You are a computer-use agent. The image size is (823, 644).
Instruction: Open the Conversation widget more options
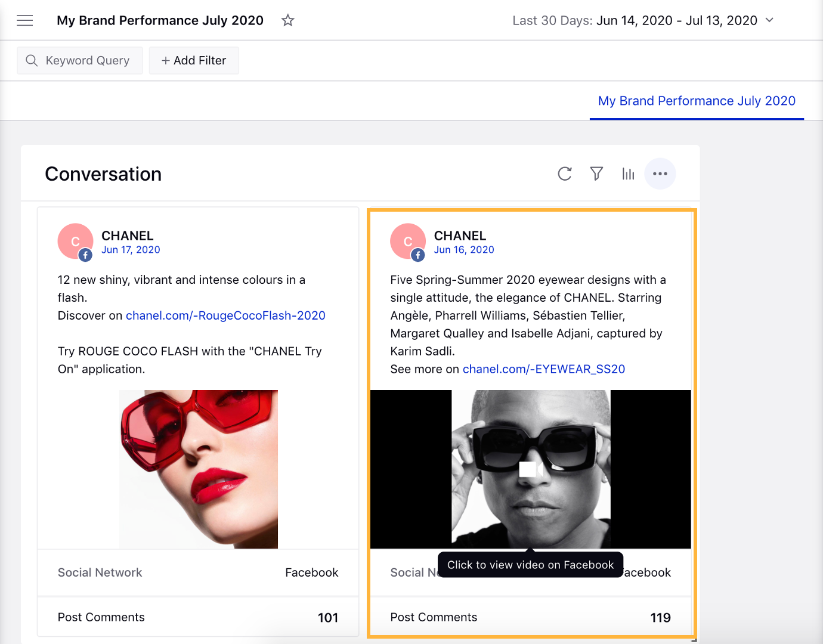660,174
